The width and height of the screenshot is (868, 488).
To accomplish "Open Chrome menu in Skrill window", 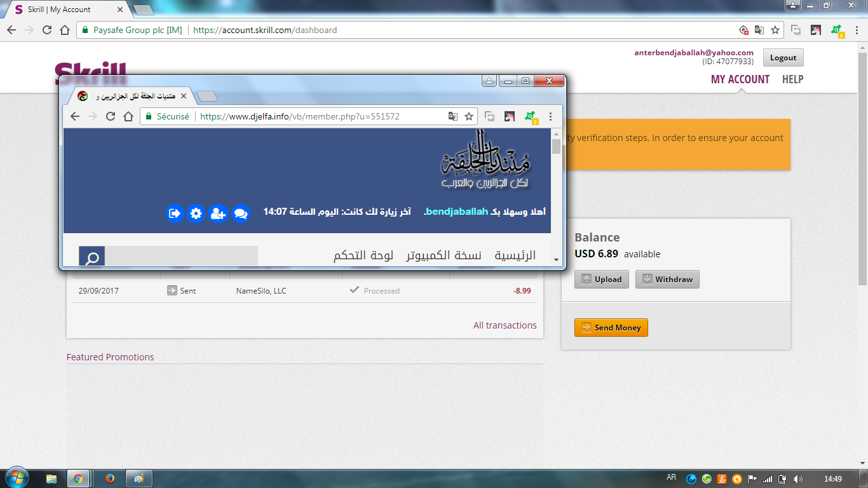I will pos(857,30).
